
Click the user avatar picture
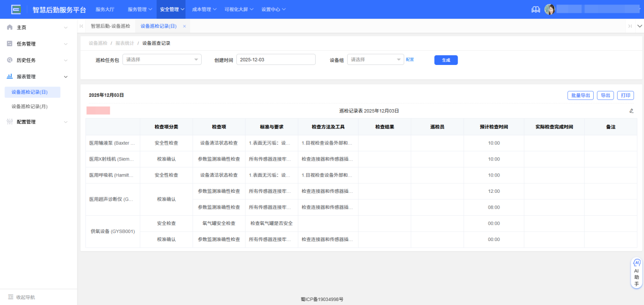549,9
